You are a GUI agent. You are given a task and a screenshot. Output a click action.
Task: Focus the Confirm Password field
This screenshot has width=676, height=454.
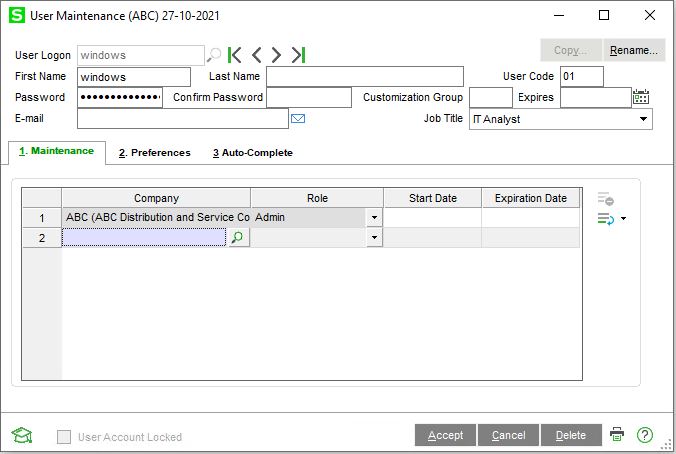[x=309, y=97]
